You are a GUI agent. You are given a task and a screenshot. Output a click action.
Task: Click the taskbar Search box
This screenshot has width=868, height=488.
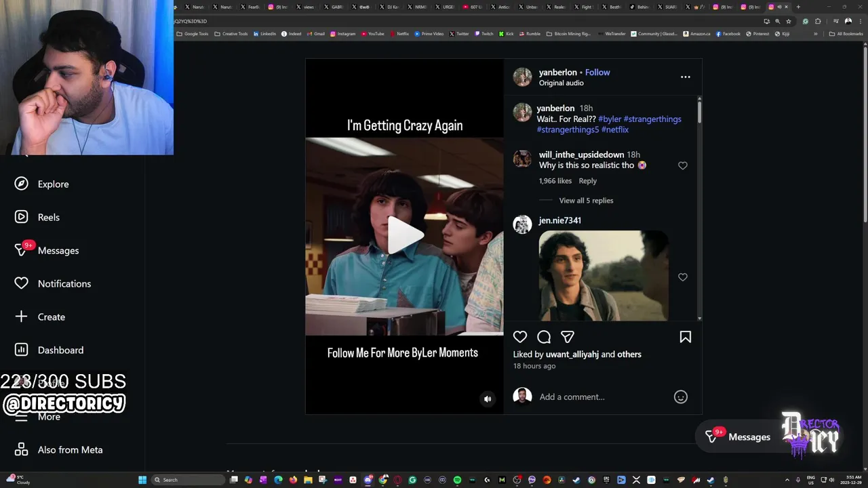click(188, 480)
